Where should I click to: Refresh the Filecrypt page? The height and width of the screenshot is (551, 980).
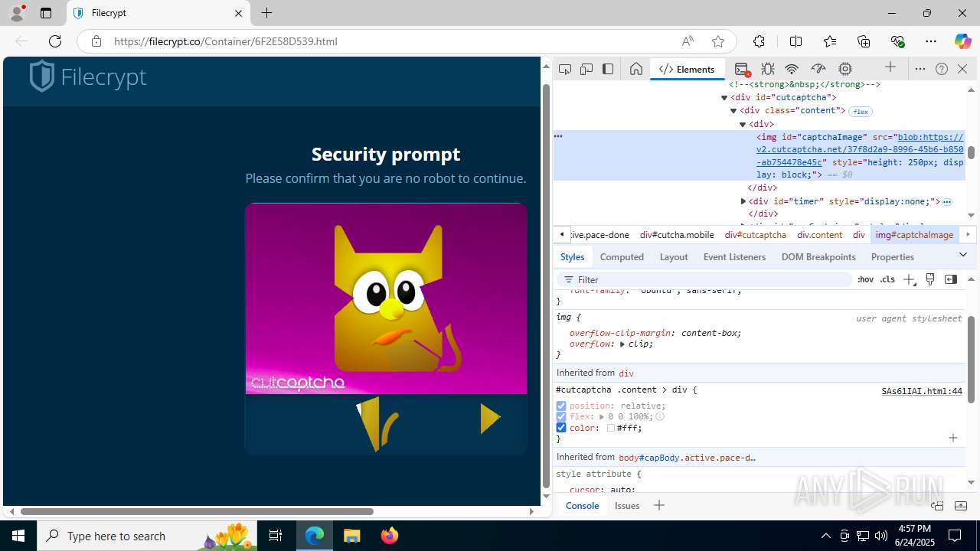click(55, 41)
